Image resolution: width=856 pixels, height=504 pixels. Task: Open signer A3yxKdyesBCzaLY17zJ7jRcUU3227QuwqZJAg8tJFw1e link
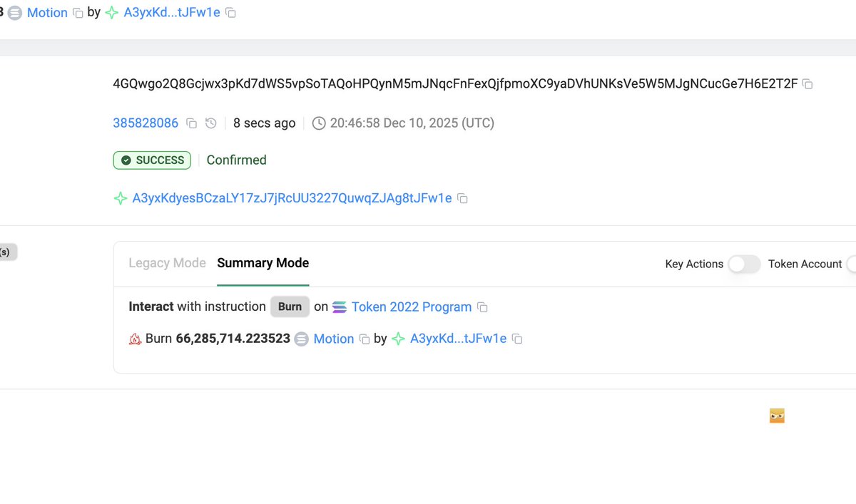click(292, 198)
